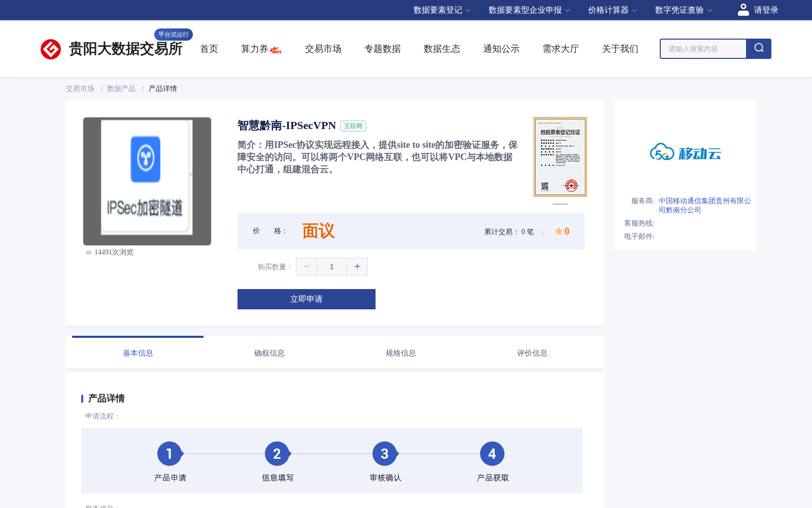
Task: Click the purchase quantity input field
Action: click(332, 267)
